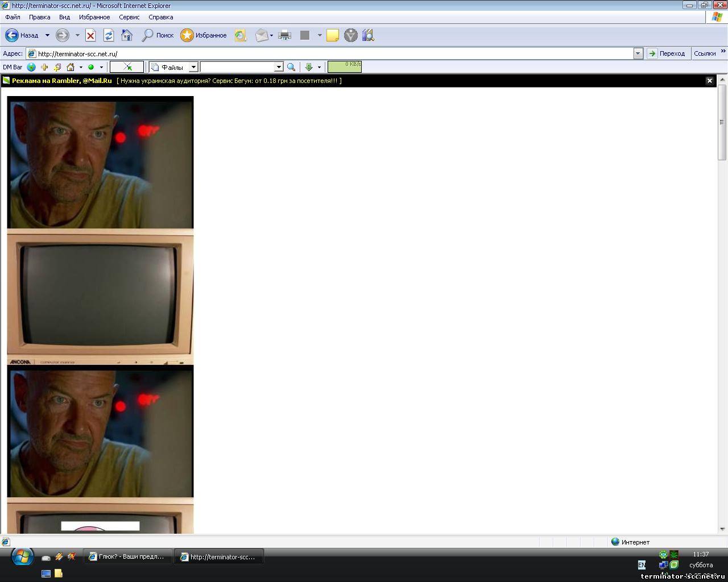Click the scrollbar down arrow
The height and width of the screenshot is (582, 728).
(x=722, y=529)
